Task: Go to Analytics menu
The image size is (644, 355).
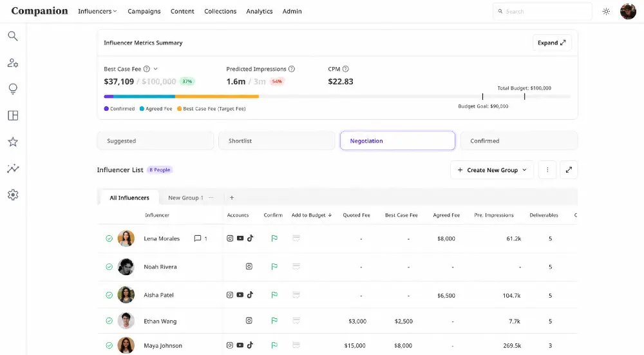Action: coord(259,12)
